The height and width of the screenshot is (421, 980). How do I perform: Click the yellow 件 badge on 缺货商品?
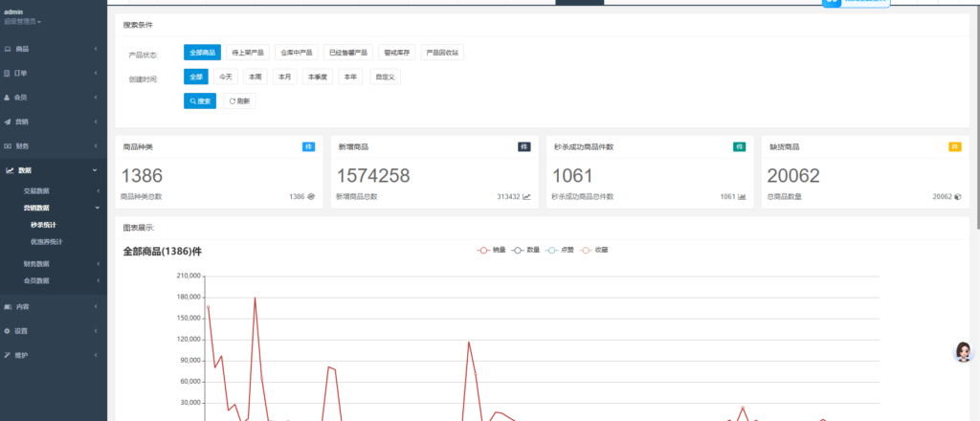[x=955, y=146]
